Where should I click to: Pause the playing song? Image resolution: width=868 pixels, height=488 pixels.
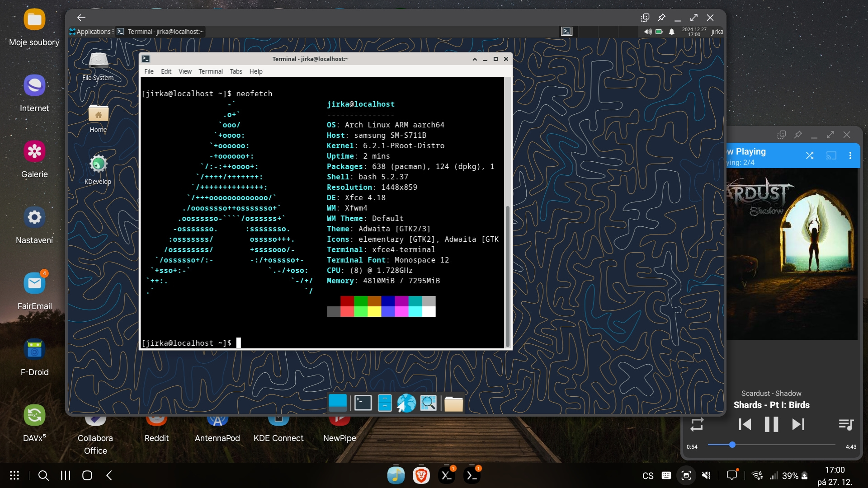(x=771, y=424)
